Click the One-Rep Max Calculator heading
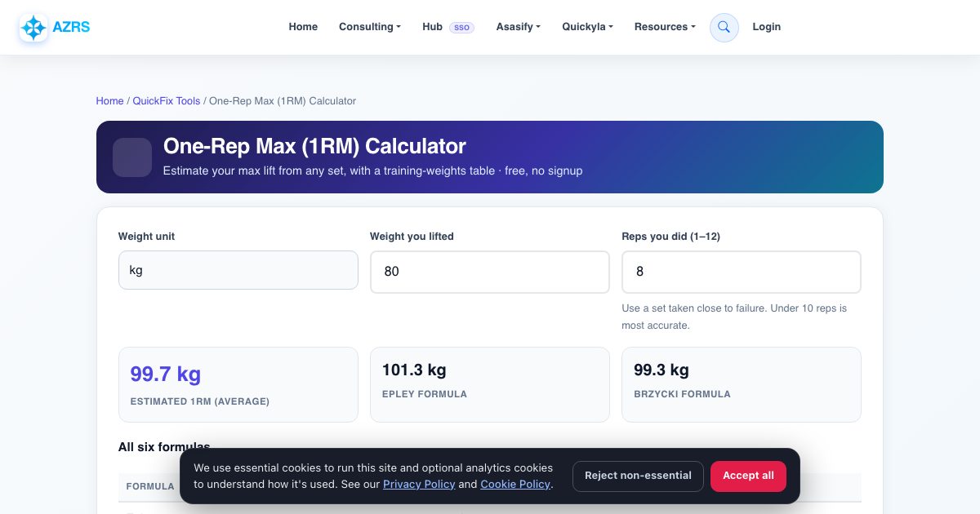 (314, 146)
